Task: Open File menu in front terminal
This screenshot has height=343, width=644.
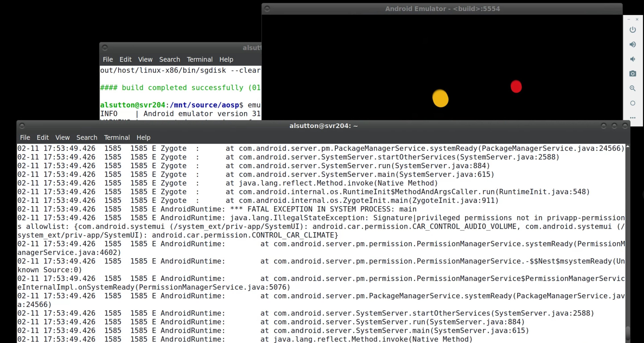Action: click(x=25, y=137)
